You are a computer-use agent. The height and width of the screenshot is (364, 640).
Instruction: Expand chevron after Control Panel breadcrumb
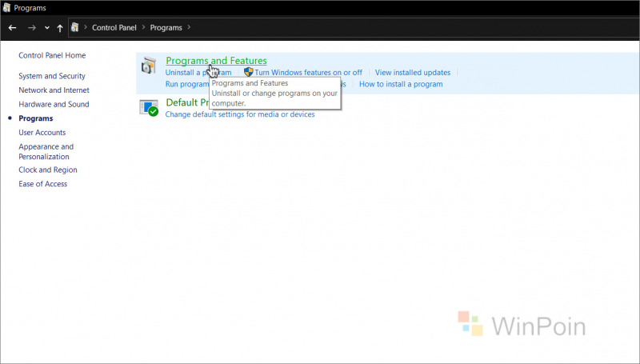click(144, 27)
